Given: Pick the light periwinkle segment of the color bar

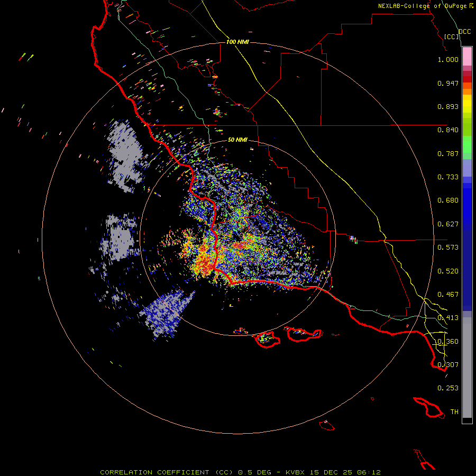Looking at the screenshot, I should pyautogui.click(x=467, y=168).
